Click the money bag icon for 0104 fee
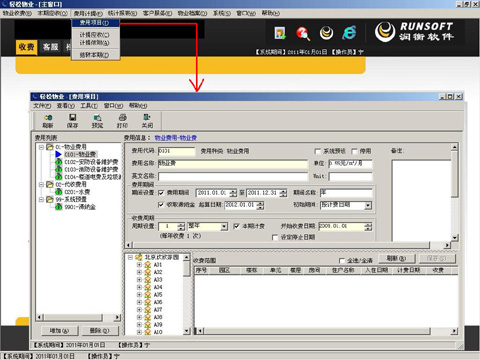The image size is (480, 360). click(x=59, y=177)
